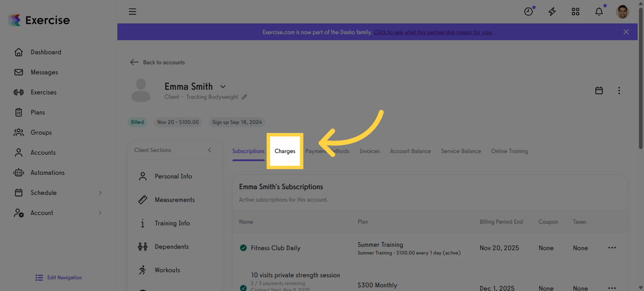Open the Invoices tab

[369, 151]
